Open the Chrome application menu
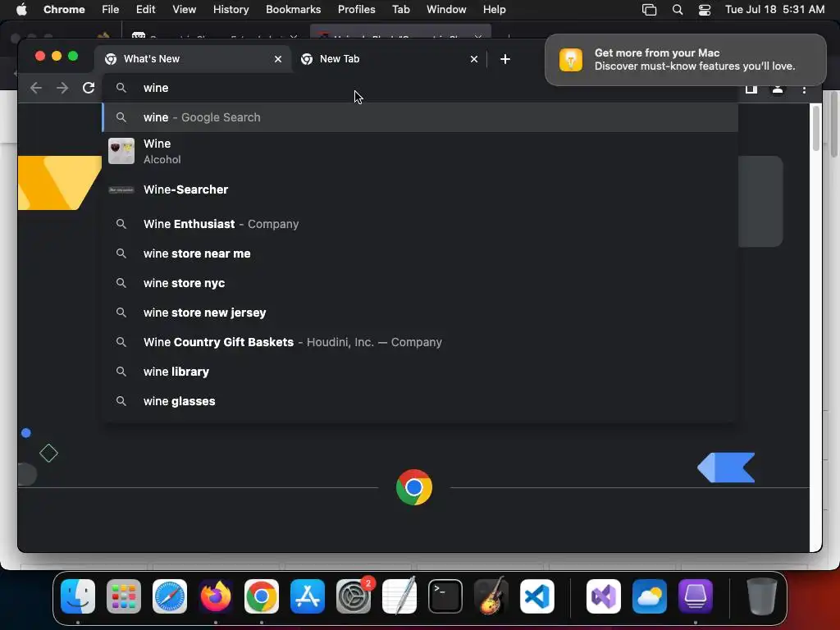Viewport: 840px width, 630px height. 64,10
